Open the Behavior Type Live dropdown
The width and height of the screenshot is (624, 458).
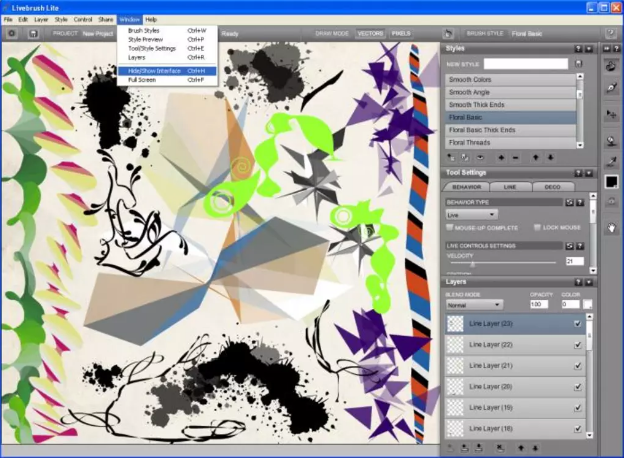472,215
